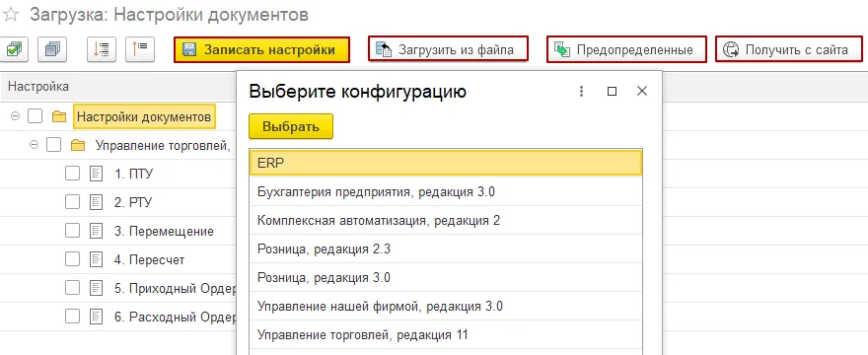Click the document icon beside 4. Пересчет
Image resolution: width=868 pixels, height=355 pixels.
97,259
